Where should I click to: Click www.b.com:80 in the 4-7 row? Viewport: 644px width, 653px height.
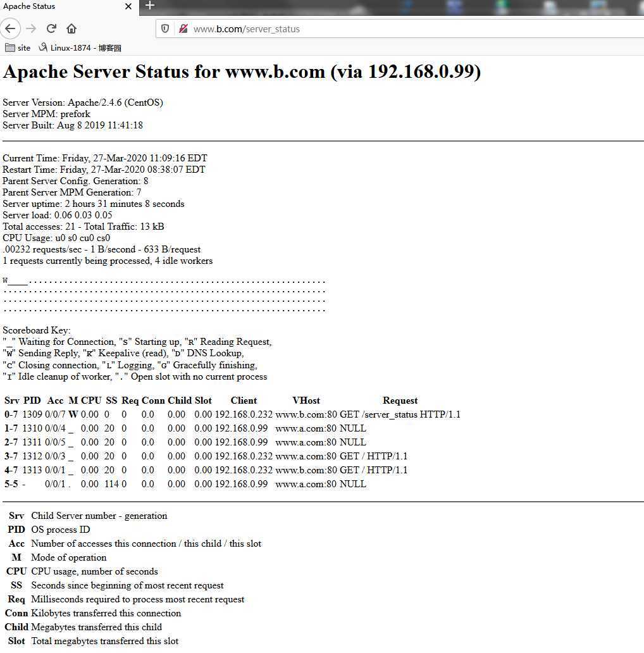point(306,470)
